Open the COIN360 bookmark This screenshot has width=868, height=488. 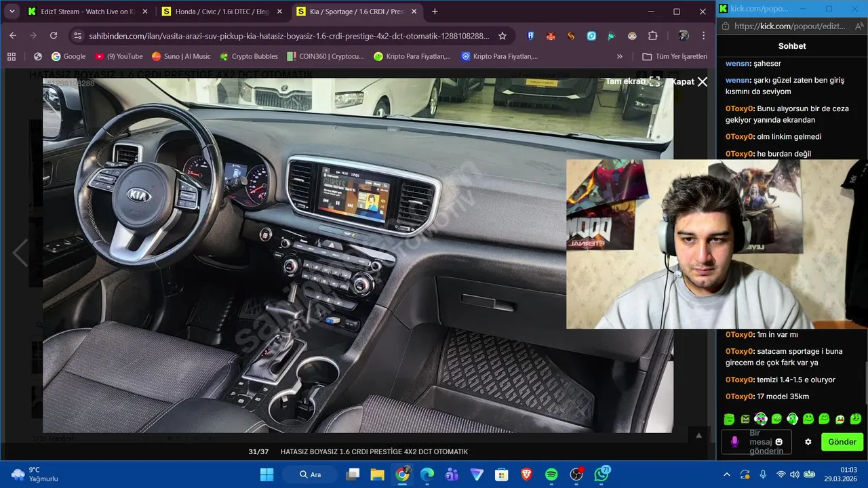click(x=325, y=56)
